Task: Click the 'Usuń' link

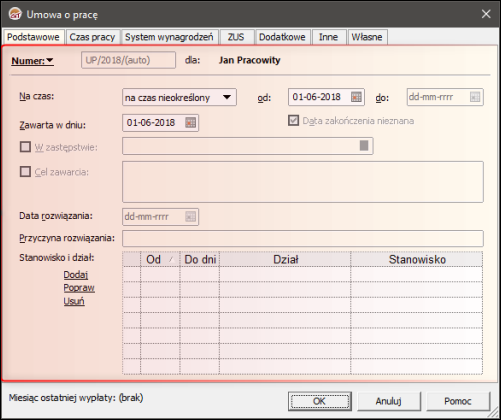Action: (x=74, y=301)
